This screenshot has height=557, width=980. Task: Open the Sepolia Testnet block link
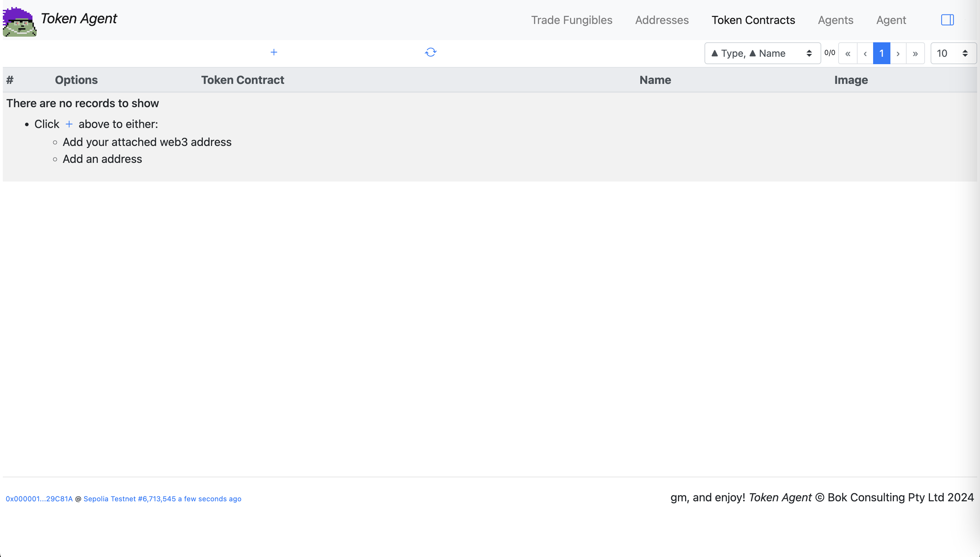point(162,498)
